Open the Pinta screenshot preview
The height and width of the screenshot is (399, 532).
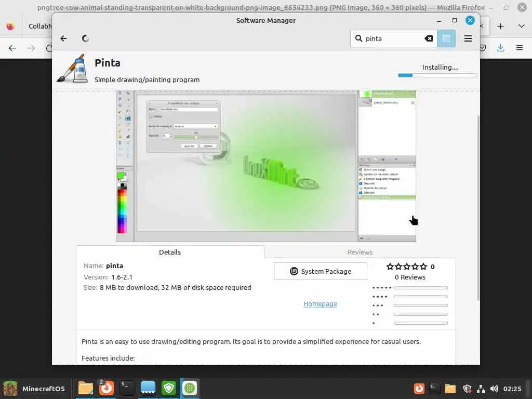(266, 166)
